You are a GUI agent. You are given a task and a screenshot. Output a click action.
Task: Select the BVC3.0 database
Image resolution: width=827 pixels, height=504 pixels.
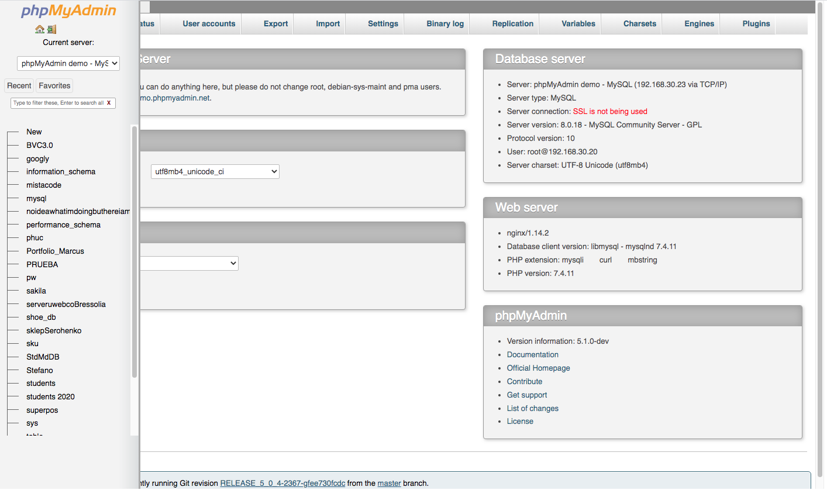pyautogui.click(x=39, y=145)
